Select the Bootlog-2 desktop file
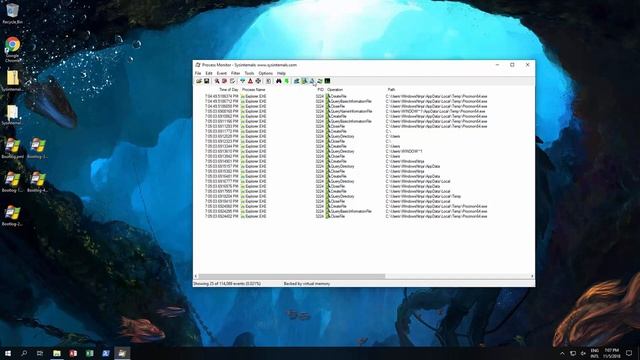 click(12, 216)
